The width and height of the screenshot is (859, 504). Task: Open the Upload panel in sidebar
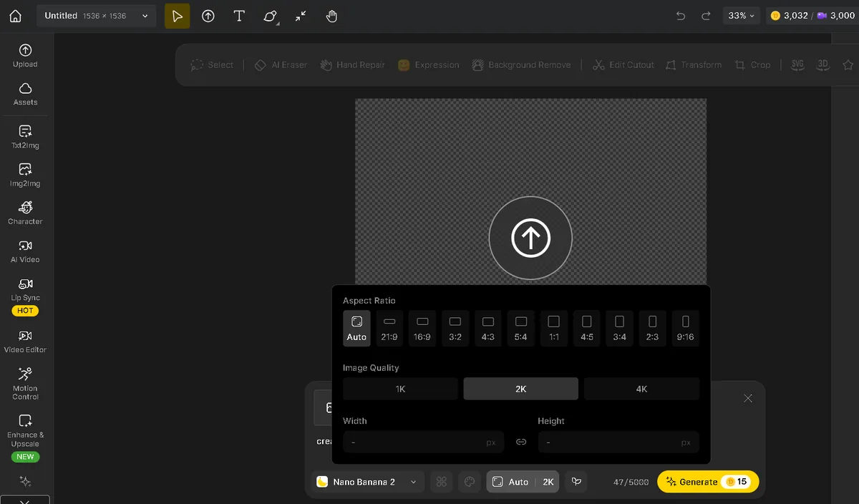25,55
